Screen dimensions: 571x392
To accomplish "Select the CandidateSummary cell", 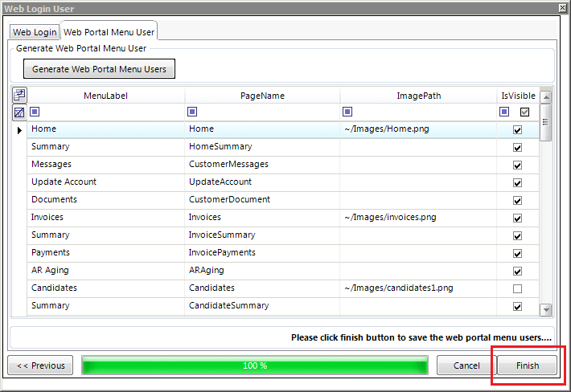I will tap(262, 306).
